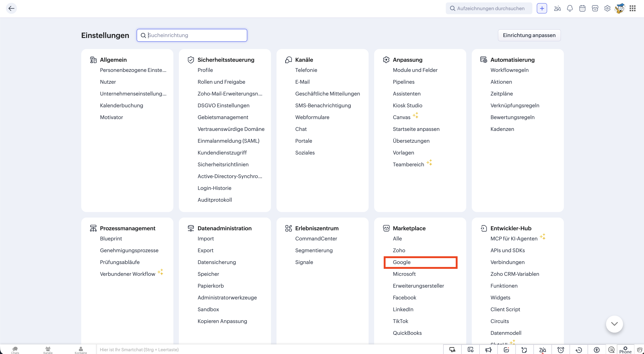This screenshot has width=644, height=354.
Task: Open the sticky note icon in bottom bar
Action: pos(524,350)
